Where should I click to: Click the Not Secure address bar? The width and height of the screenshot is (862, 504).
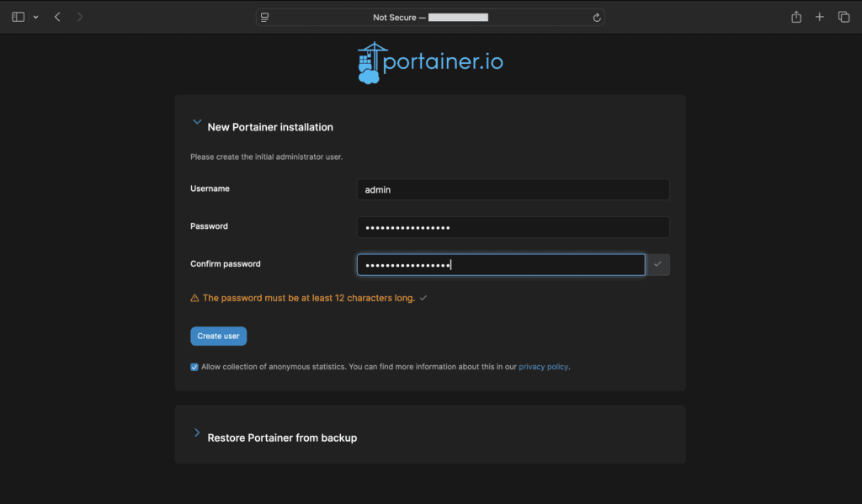(429, 17)
